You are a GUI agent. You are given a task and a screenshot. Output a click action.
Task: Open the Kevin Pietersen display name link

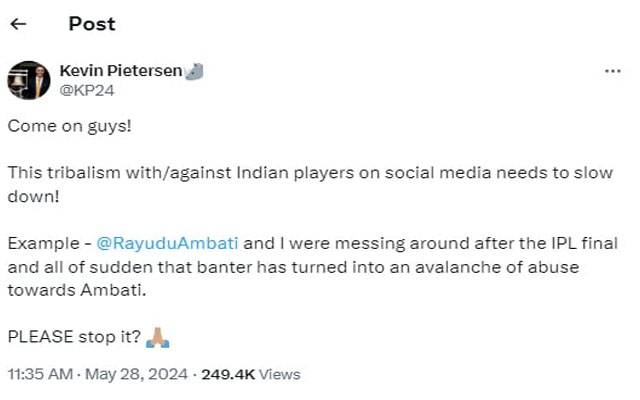(121, 71)
